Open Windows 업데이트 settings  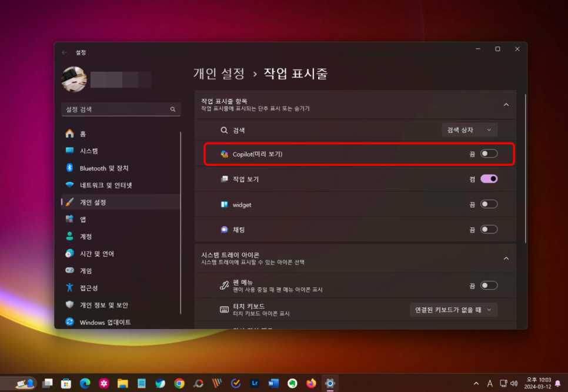click(x=121, y=322)
